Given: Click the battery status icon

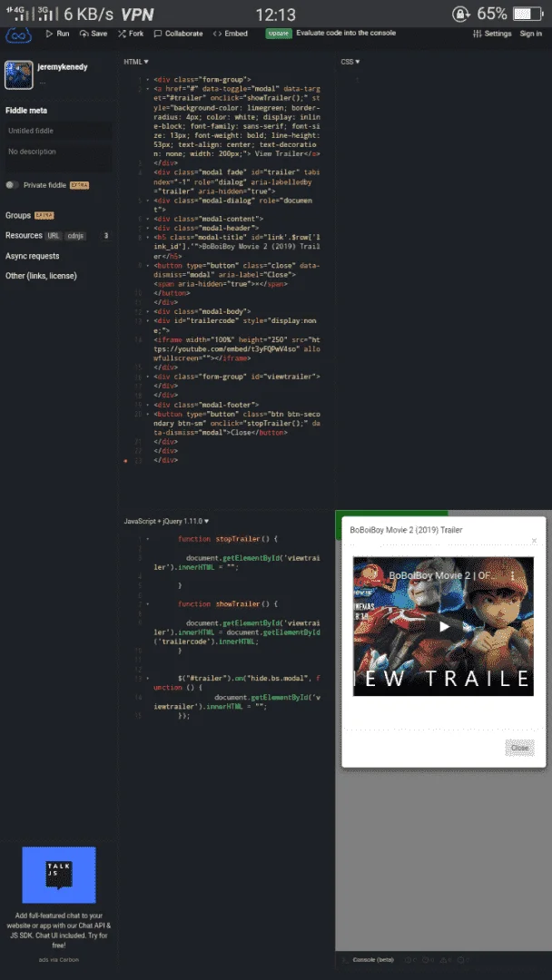Looking at the screenshot, I should (530, 14).
